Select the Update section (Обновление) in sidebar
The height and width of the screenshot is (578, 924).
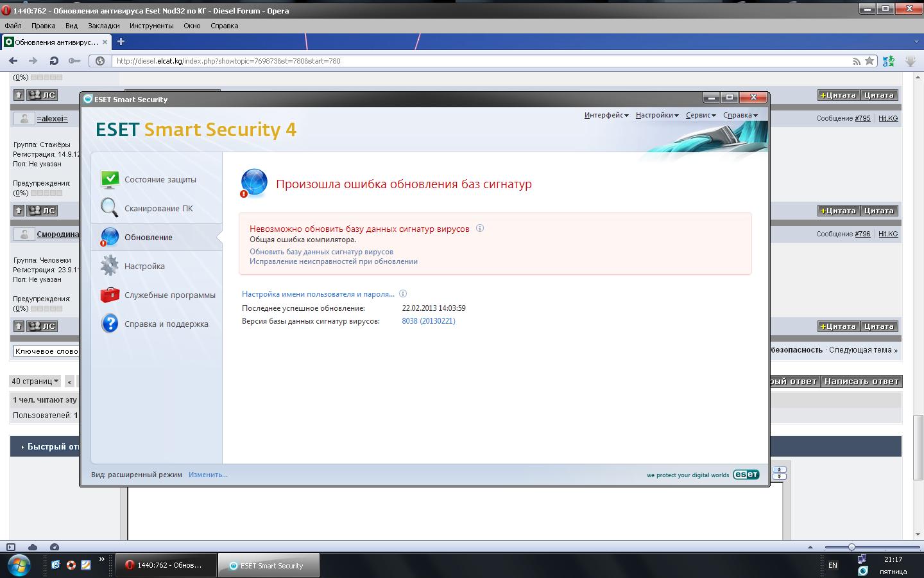coord(157,237)
